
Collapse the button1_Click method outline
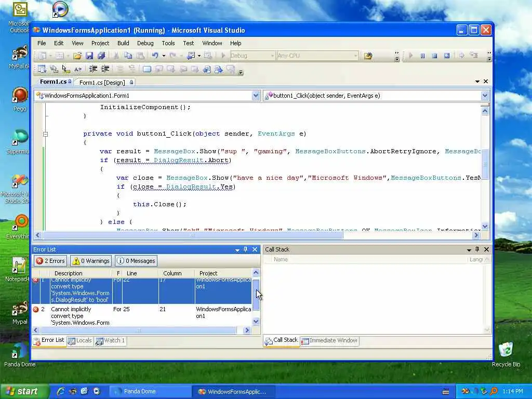46,134
